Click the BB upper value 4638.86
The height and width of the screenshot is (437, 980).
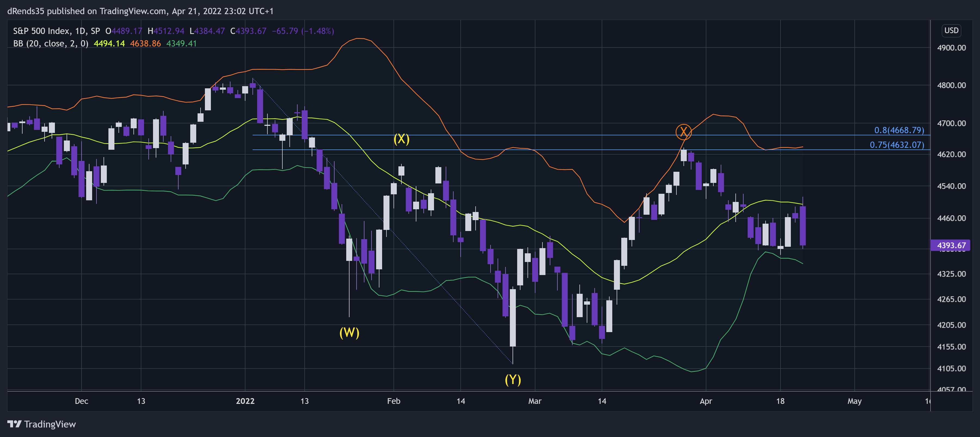[x=145, y=43]
